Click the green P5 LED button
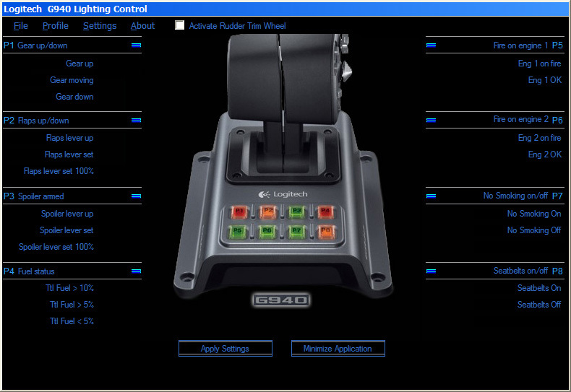Viewport: 571px width, 392px height. (239, 232)
